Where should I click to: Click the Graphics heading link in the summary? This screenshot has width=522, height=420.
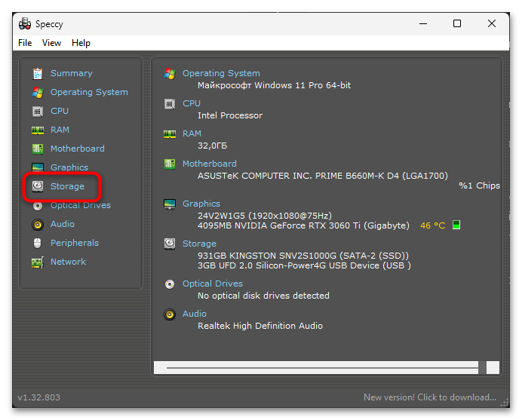(201, 204)
